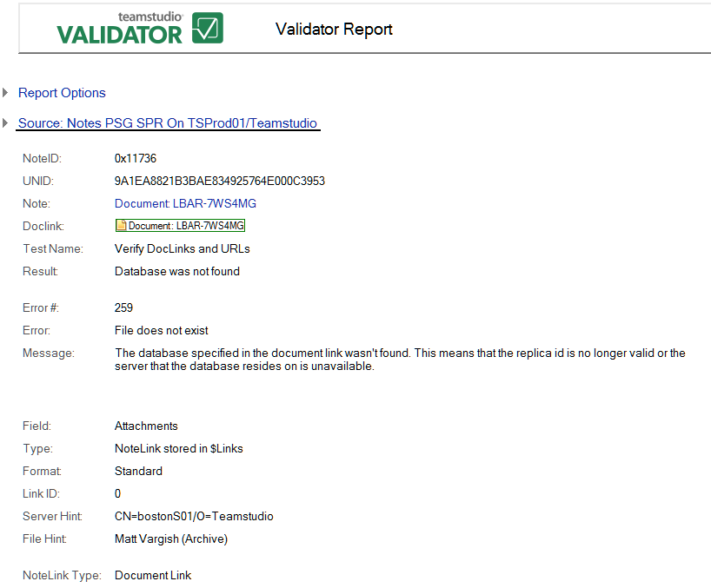Select Error value File does not exist
Screen dimensions: 711x588
coord(161,330)
